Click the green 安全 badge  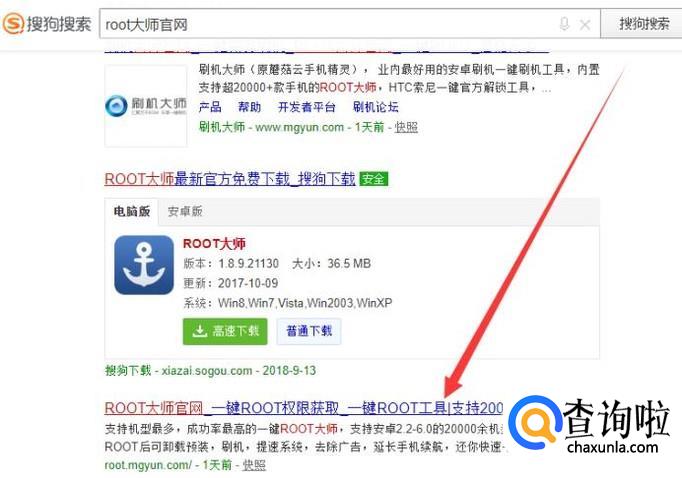pos(374,179)
